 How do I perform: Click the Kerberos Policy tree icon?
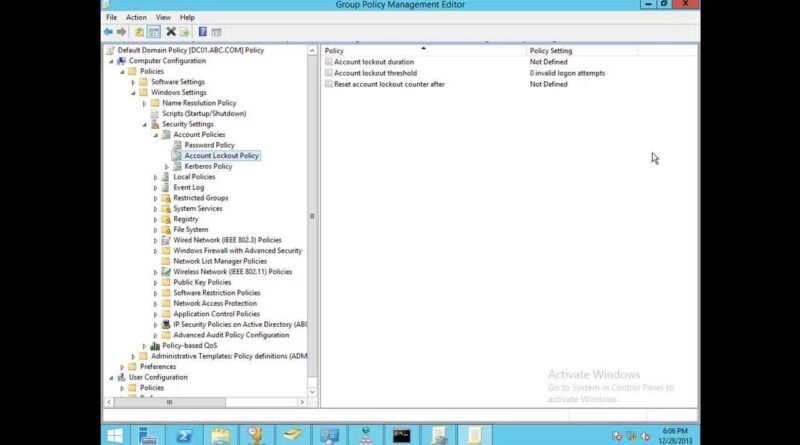(177, 166)
